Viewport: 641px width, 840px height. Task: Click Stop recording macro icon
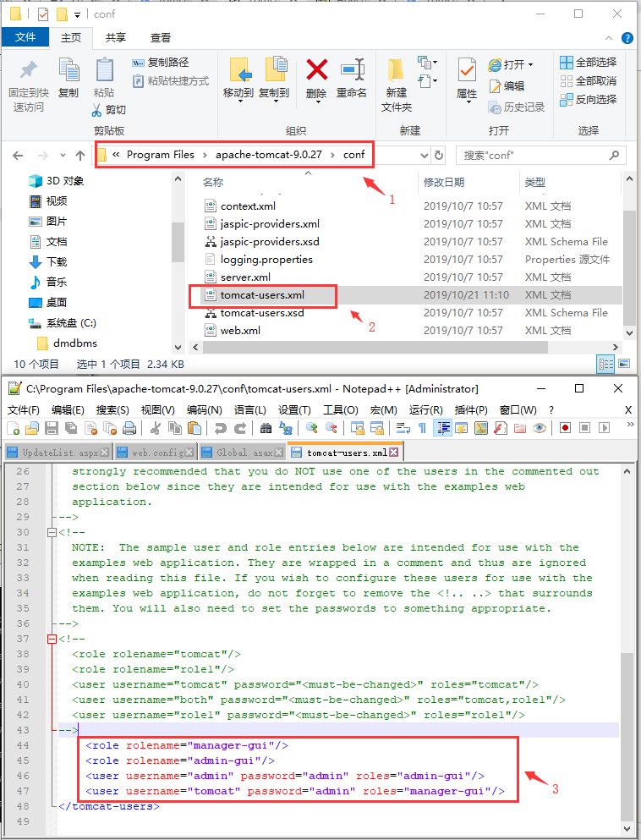tap(585, 427)
